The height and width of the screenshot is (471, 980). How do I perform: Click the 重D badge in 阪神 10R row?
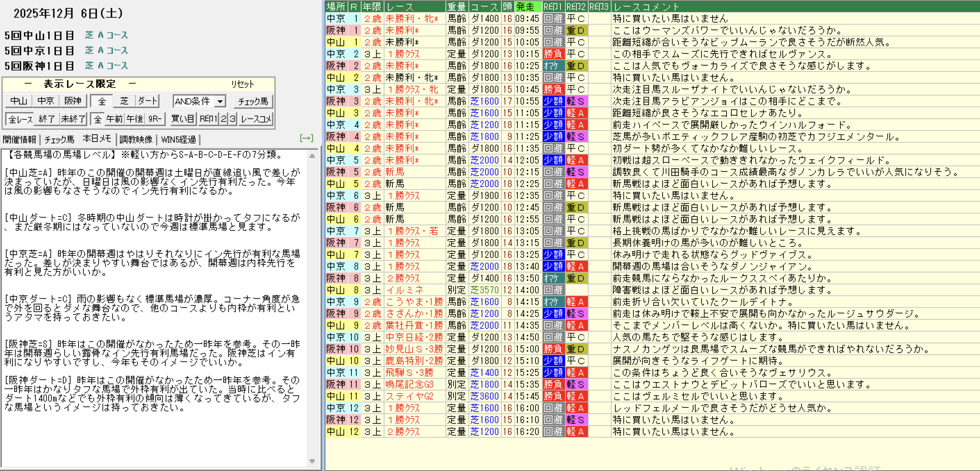[x=576, y=349]
